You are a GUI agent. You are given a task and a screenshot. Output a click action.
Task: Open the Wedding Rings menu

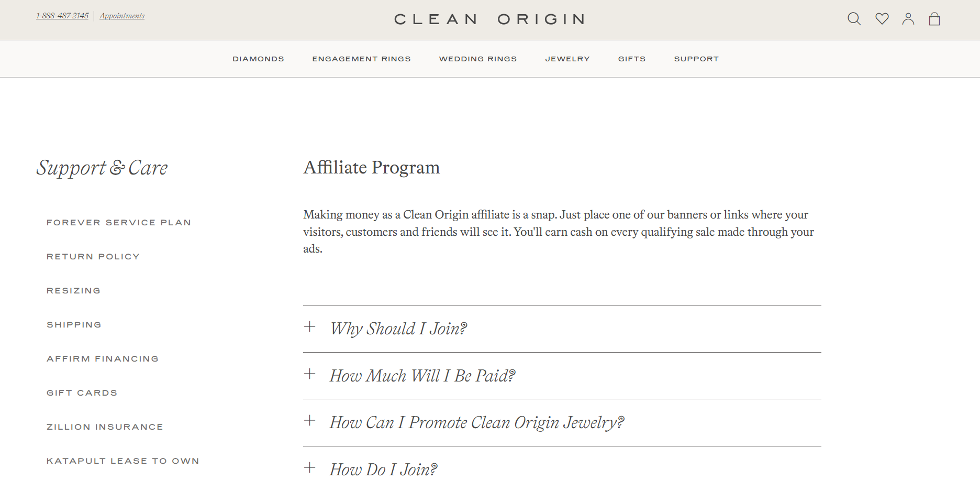[478, 59]
